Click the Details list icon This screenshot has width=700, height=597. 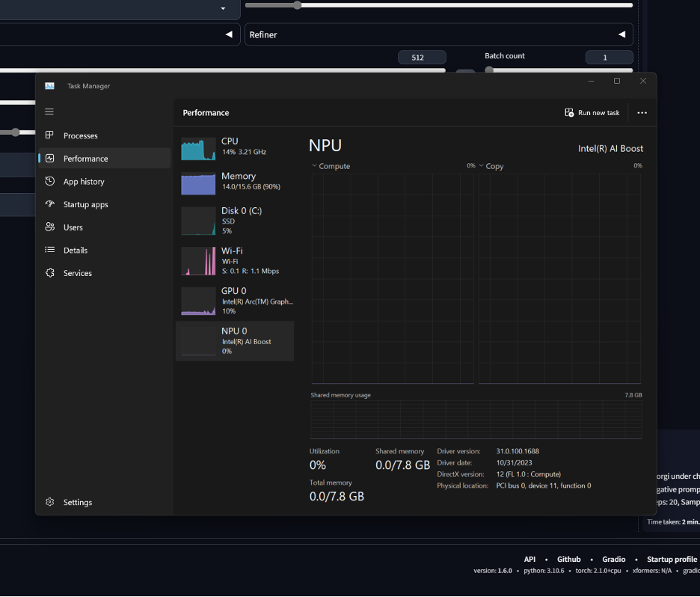(49, 250)
